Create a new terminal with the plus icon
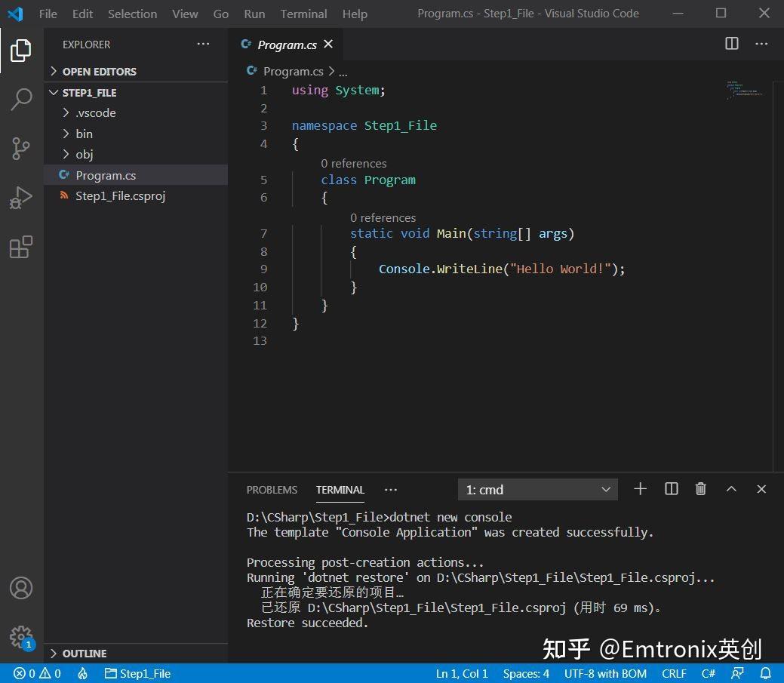The width and height of the screenshot is (784, 683). [640, 489]
